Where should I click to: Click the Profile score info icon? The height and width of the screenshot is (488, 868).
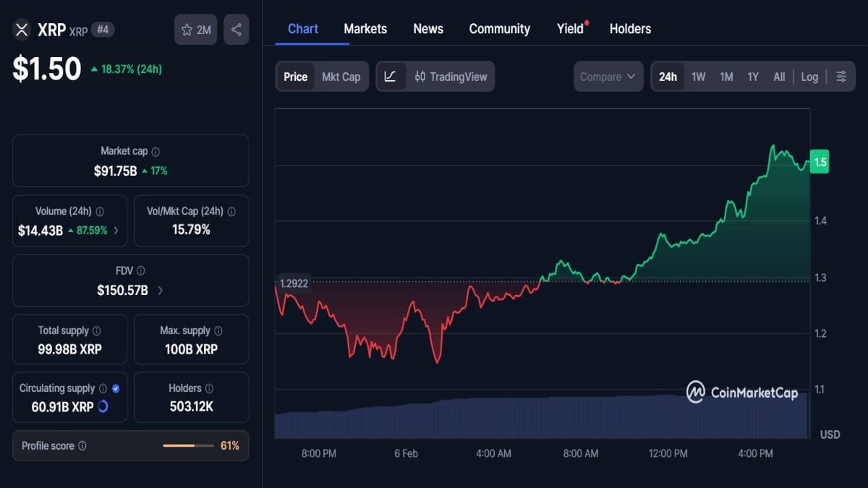[82, 446]
